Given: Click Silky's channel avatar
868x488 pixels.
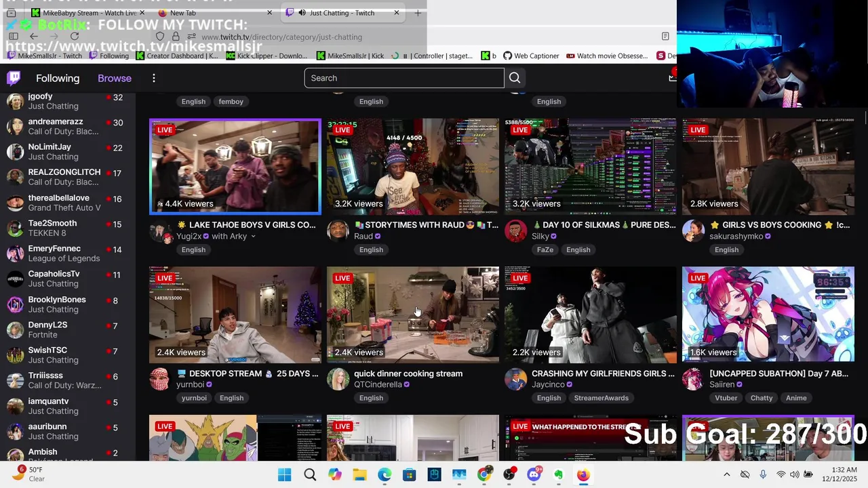Looking at the screenshot, I should pyautogui.click(x=515, y=230).
